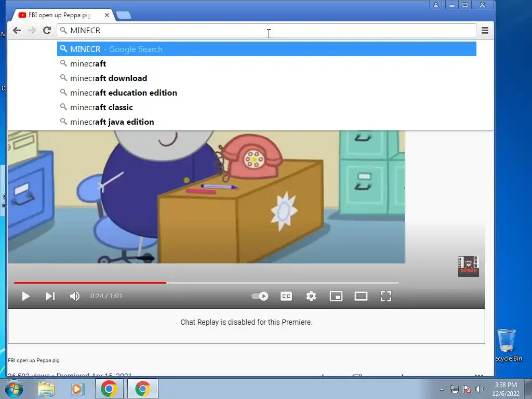Click the video frame showing the telephone desk
Viewport: 532px width, 399px height.
point(206,197)
